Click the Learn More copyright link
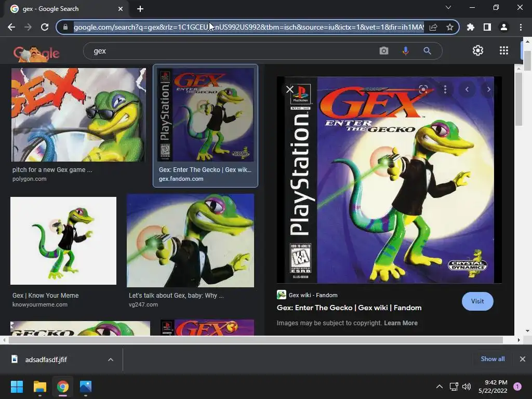The height and width of the screenshot is (399, 532). 401,323
